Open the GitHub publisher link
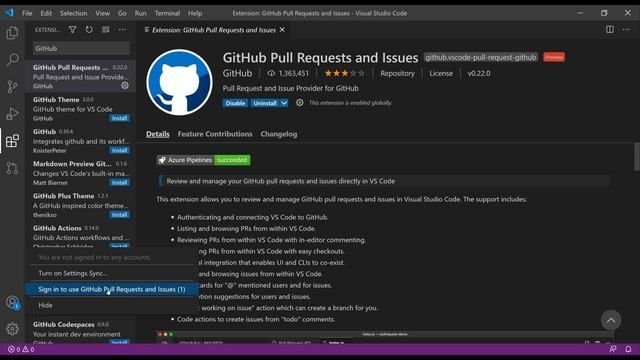 (x=237, y=73)
